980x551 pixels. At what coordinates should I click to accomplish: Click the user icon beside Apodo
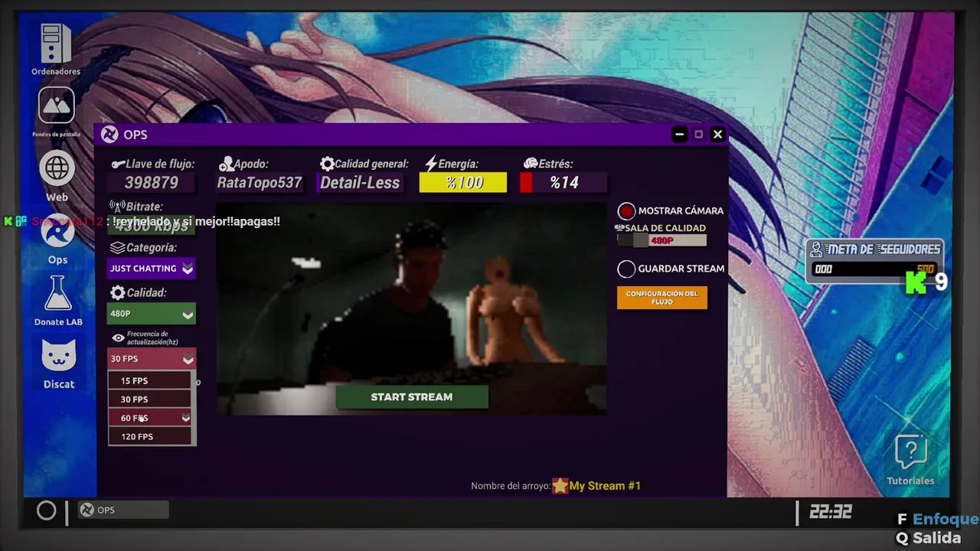pos(226,164)
